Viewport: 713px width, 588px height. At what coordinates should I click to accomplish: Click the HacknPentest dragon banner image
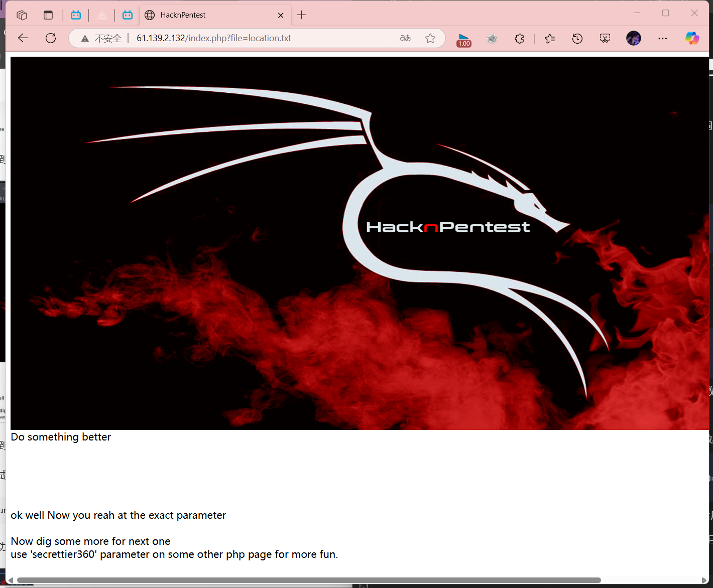point(360,243)
